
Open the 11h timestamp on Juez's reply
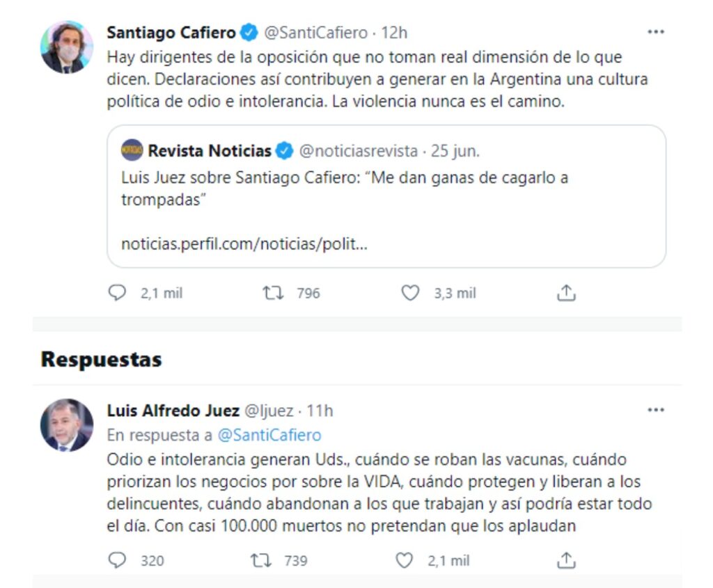320,411
